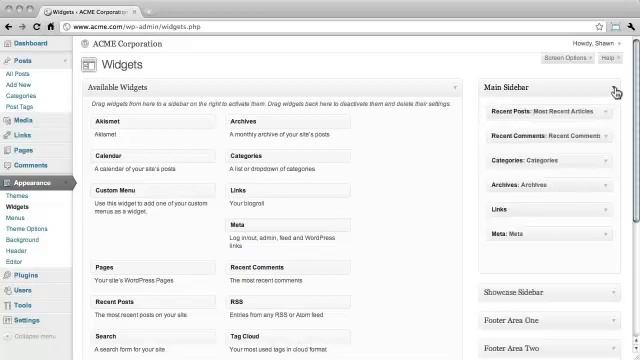Open Background under Appearance
Image resolution: width=640 pixels, height=360 pixels.
coord(22,240)
